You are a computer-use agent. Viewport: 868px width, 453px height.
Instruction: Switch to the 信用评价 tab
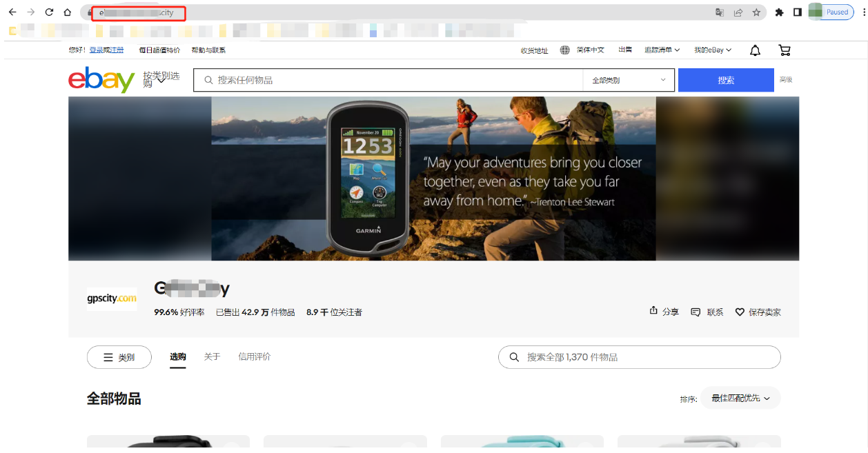pos(254,356)
